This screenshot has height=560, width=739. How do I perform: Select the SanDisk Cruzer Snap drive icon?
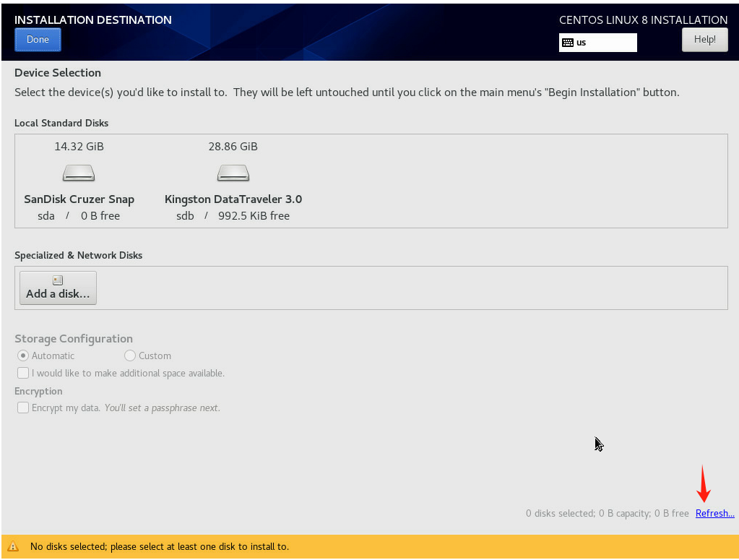click(x=79, y=173)
